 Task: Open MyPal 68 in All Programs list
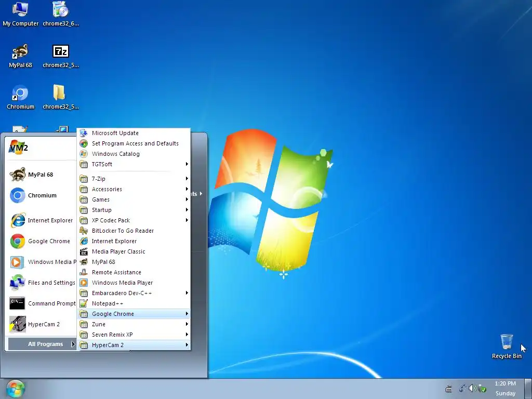tap(134, 262)
